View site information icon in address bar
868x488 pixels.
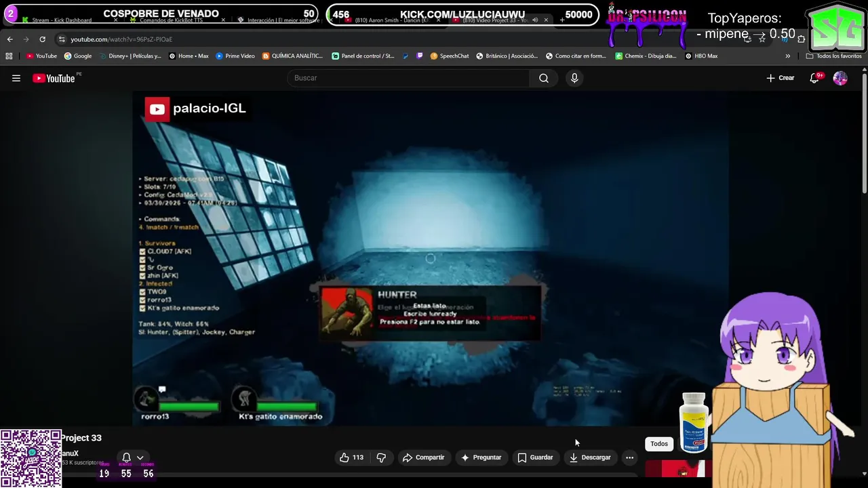(62, 39)
